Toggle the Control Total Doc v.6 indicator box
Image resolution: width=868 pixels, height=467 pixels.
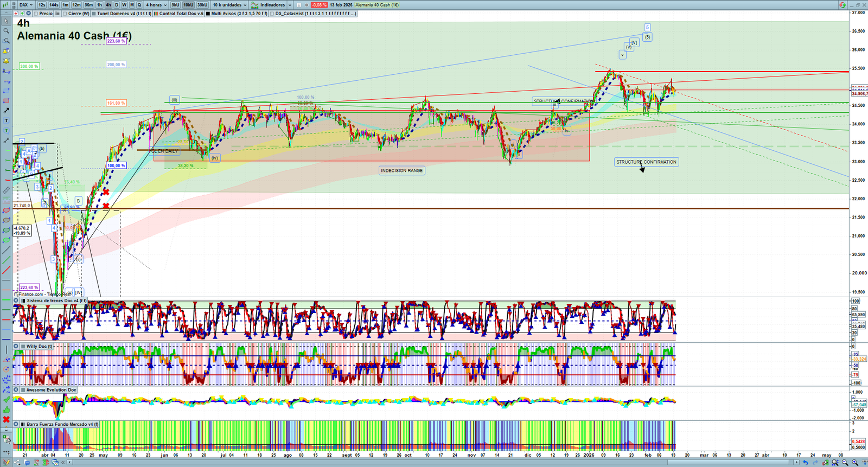pos(156,14)
